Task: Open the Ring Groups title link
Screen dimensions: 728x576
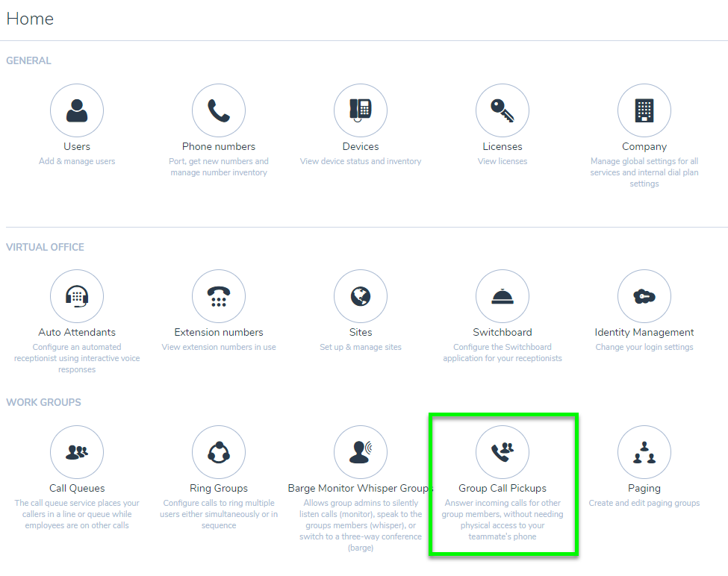Action: [219, 489]
